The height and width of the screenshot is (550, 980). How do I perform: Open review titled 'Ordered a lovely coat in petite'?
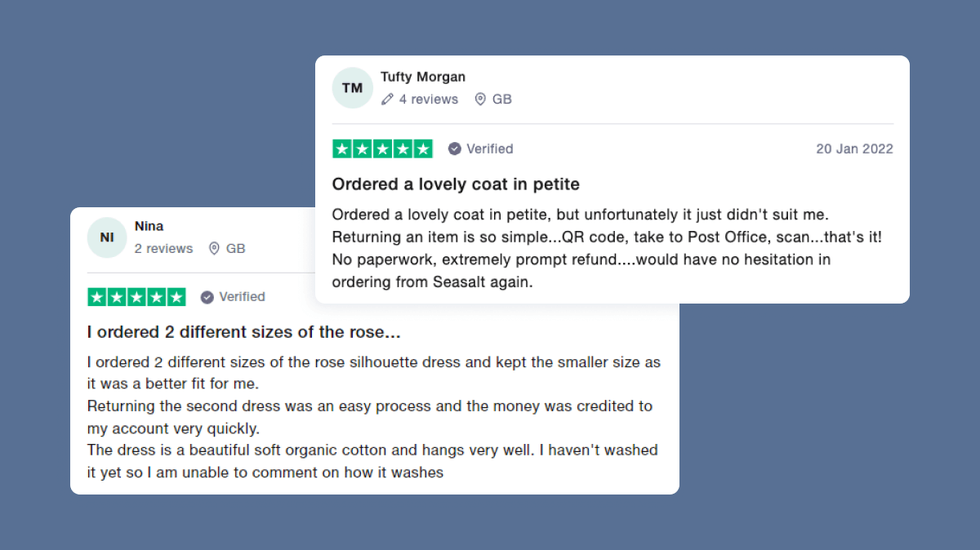(x=456, y=184)
